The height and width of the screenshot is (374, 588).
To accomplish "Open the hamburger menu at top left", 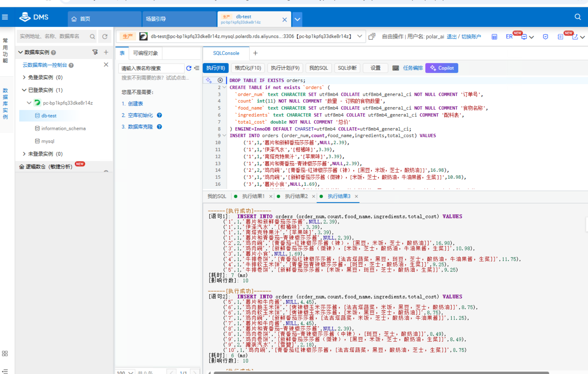I will tap(5, 17).
